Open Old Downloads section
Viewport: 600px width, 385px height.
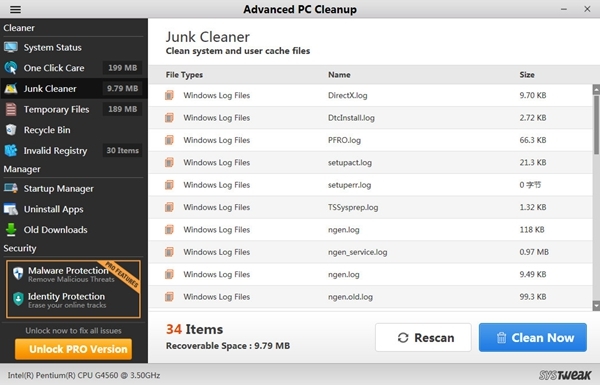(x=74, y=230)
